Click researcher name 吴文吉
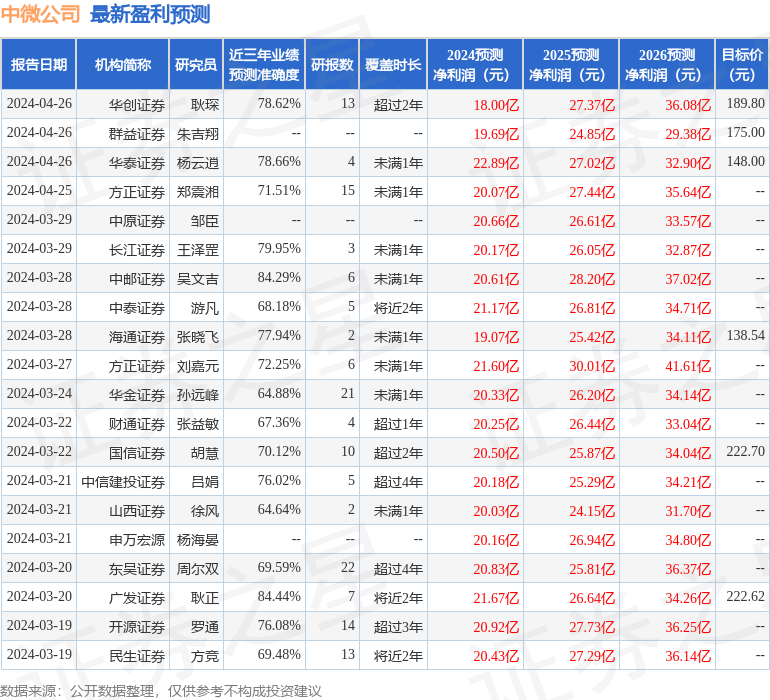The width and height of the screenshot is (770, 700). pos(197,279)
